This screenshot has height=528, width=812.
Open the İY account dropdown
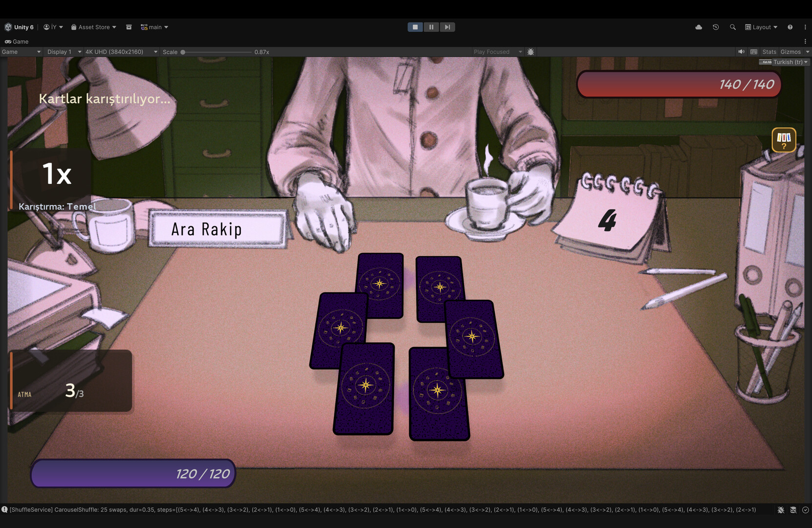(x=53, y=27)
